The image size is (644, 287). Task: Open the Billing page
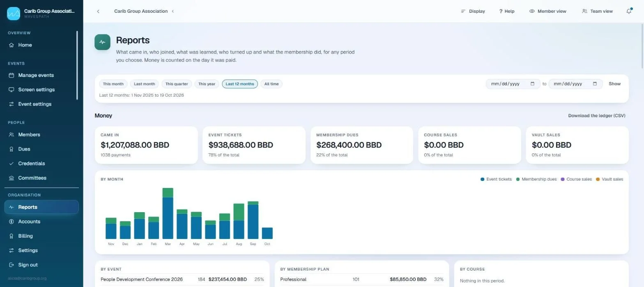41,236
